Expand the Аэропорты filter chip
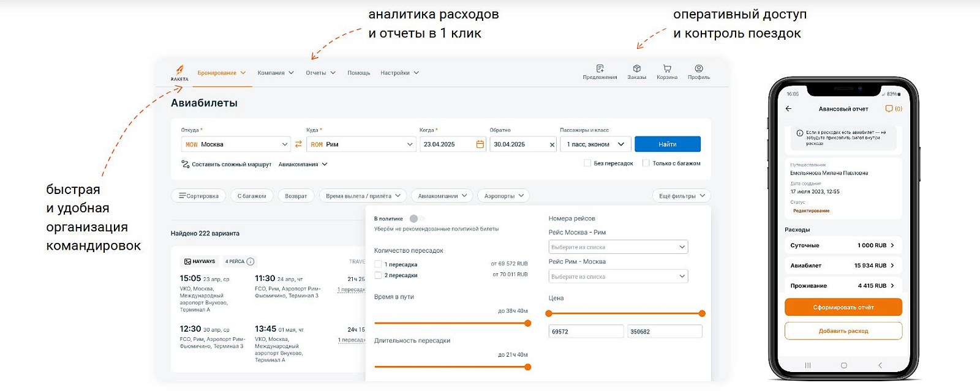 (x=503, y=196)
